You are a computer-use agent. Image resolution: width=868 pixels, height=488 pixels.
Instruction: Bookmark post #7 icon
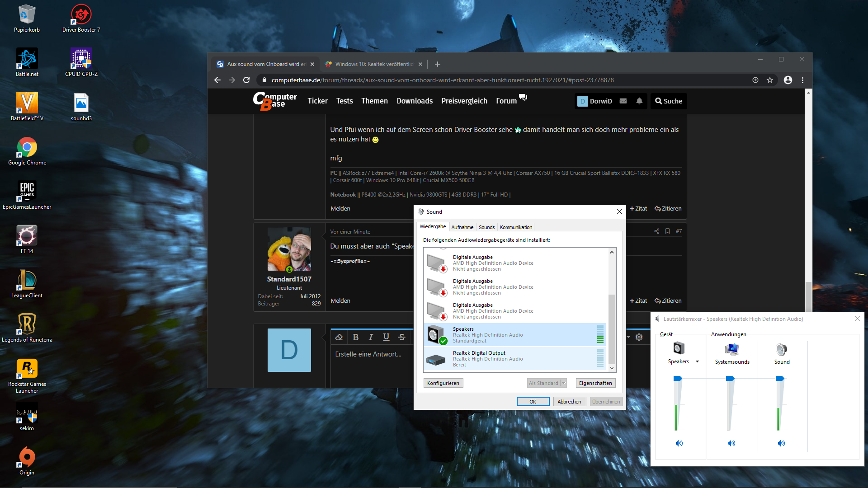pyautogui.click(x=667, y=231)
